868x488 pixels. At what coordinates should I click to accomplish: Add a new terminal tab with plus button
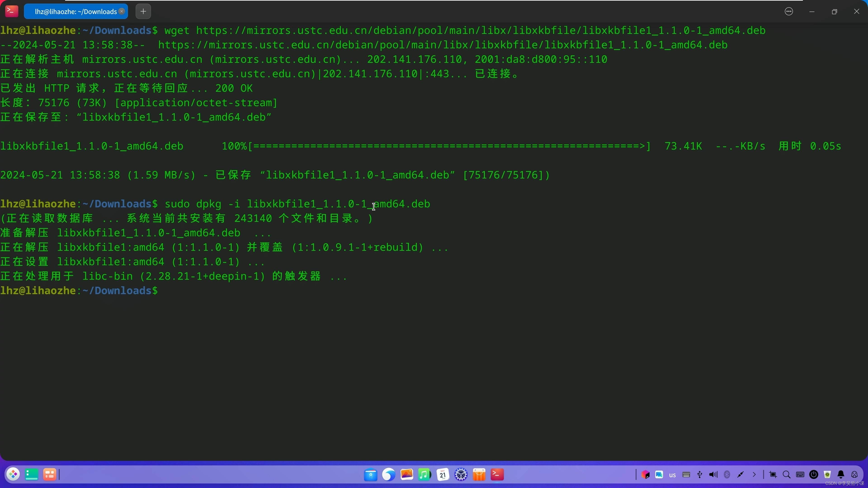[143, 12]
